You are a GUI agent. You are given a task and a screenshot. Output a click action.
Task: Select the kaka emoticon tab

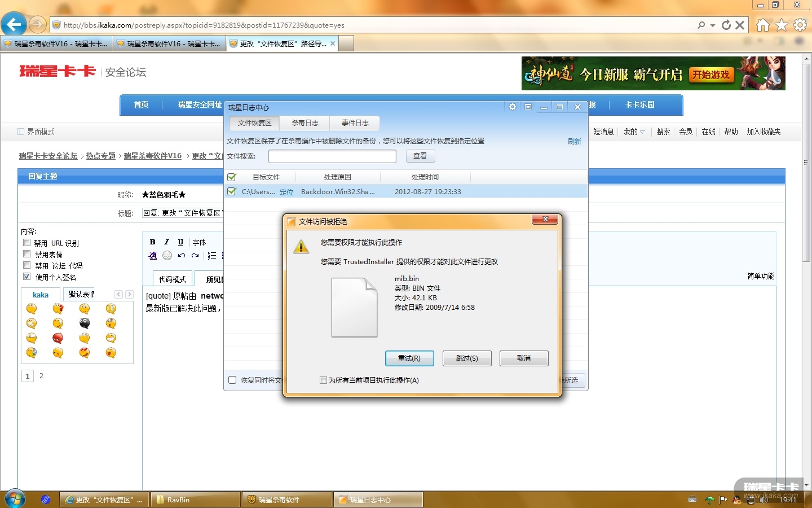[x=40, y=295]
